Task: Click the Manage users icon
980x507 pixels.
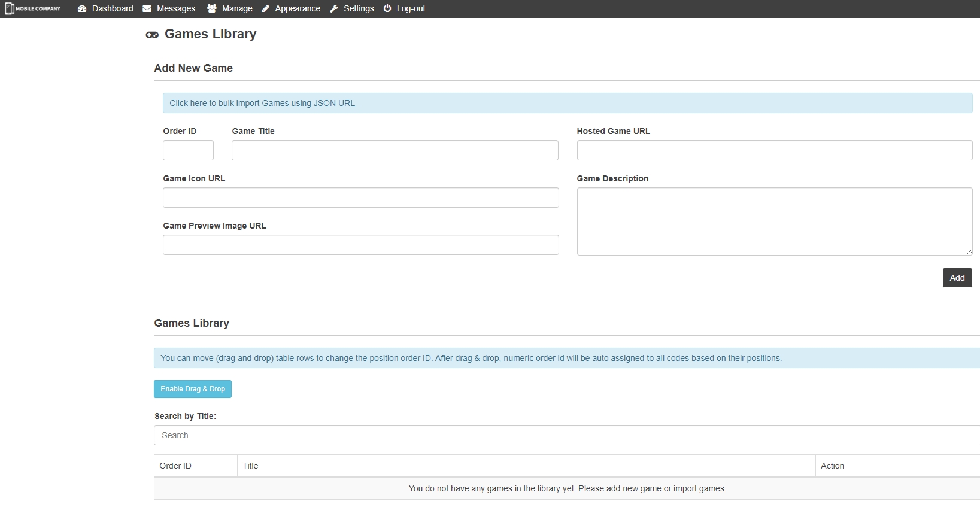Action: click(x=211, y=8)
